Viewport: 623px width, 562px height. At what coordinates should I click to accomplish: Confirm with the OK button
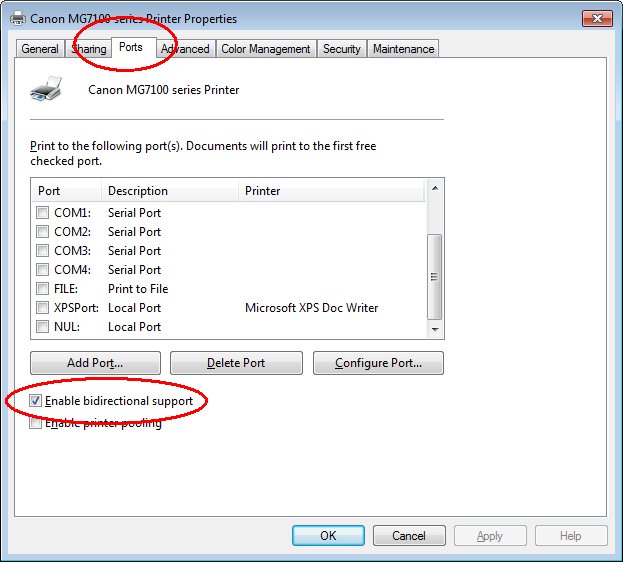[328, 536]
